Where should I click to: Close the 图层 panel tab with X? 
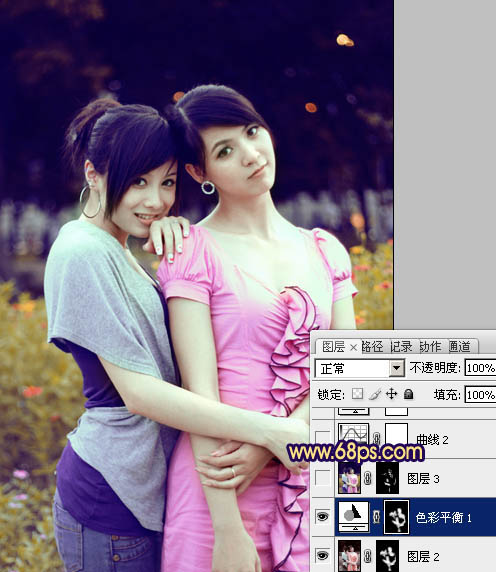tap(353, 347)
